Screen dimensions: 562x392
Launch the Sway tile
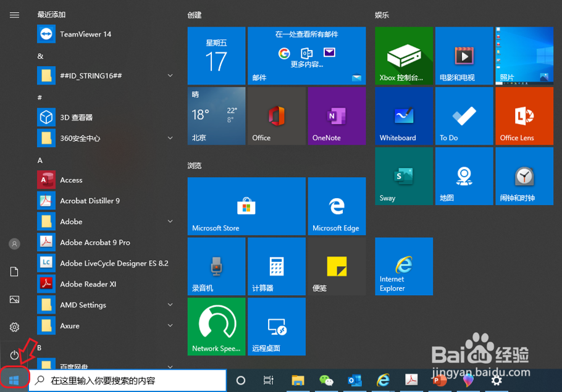point(404,176)
